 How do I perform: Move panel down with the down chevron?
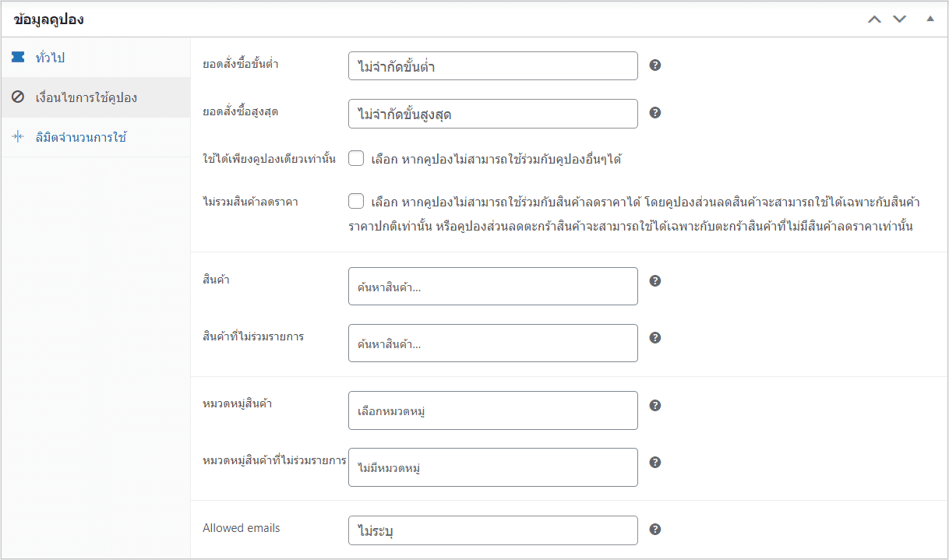click(x=900, y=19)
